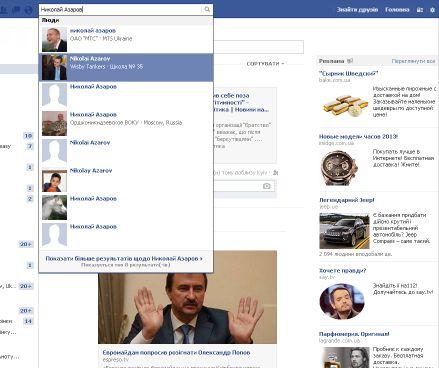
Task: Open the Легендарний Jeep! ad title
Action: pos(347,200)
